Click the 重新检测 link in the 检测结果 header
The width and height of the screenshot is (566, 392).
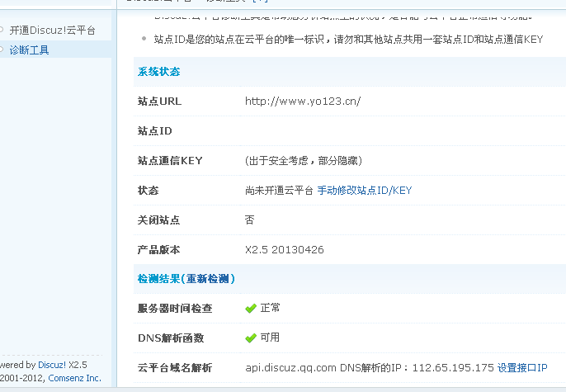coord(208,279)
